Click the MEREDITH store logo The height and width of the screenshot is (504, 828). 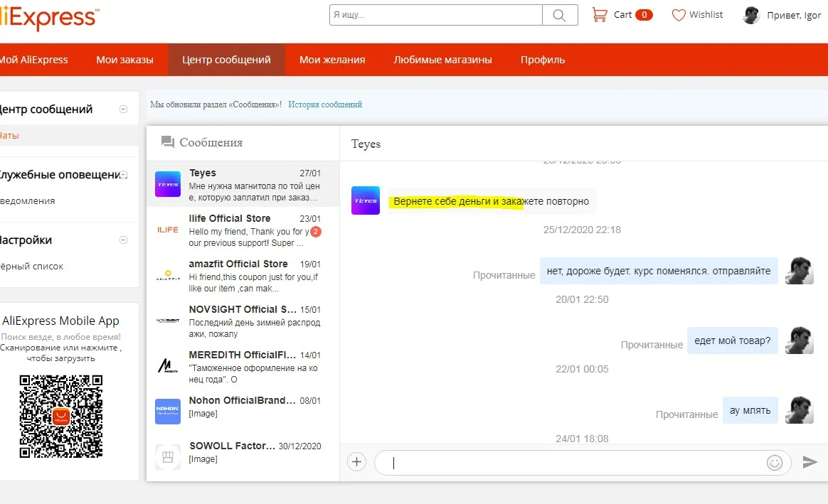pos(168,365)
